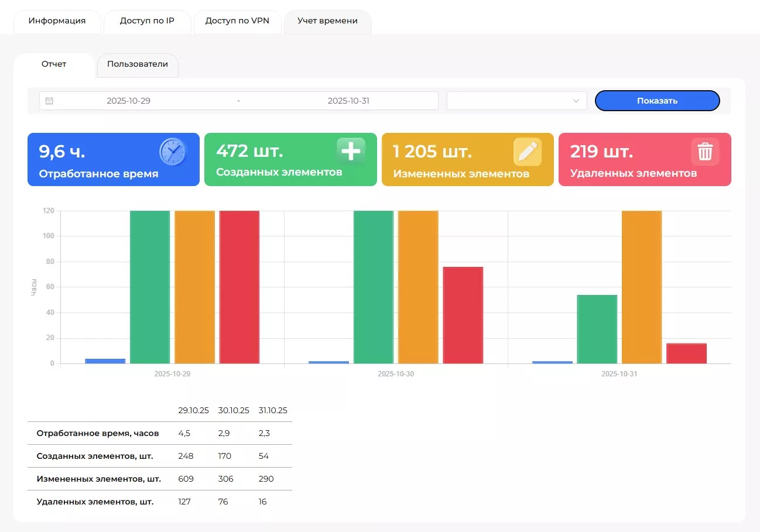Open the Доступ по IP tab
This screenshot has width=760, height=532.
[x=147, y=21]
